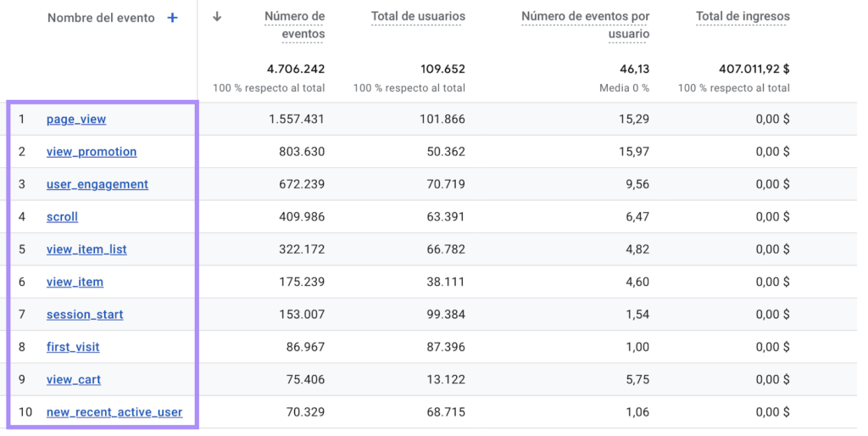The width and height of the screenshot is (868, 436).
Task: Open the view_cart event link
Action: (x=74, y=379)
